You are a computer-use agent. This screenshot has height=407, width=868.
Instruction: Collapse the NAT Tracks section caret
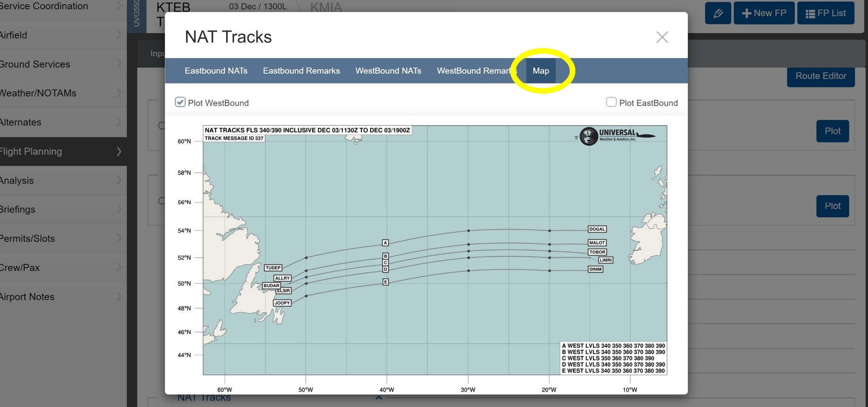click(x=379, y=398)
